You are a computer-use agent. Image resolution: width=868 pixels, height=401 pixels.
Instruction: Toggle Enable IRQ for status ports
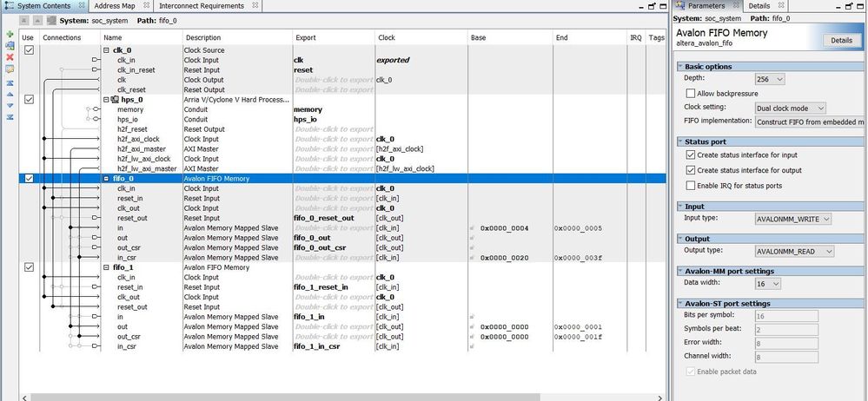click(x=691, y=185)
